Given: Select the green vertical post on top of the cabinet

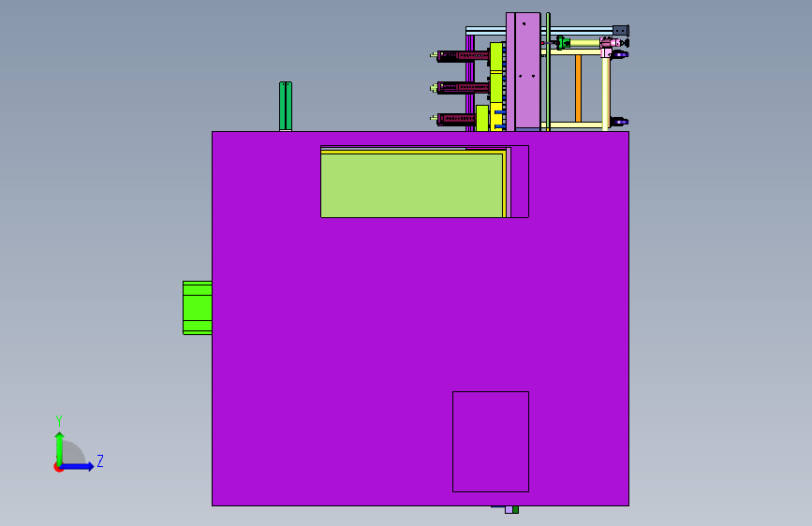Looking at the screenshot, I should 286,106.
